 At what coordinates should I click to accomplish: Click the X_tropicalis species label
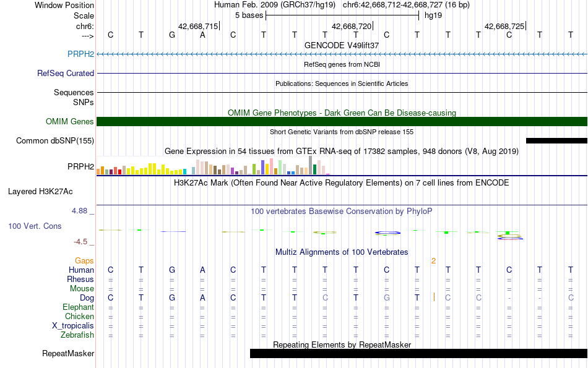[x=73, y=326]
